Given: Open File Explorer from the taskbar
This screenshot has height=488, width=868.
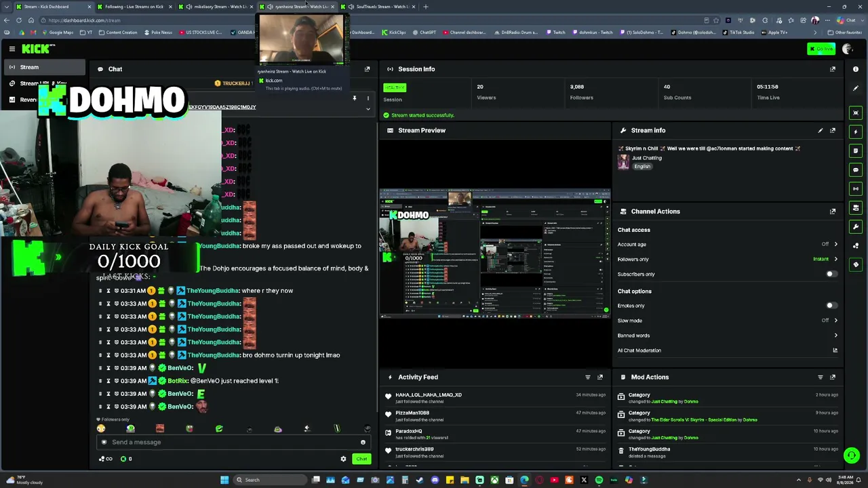Looking at the screenshot, I should point(465,480).
